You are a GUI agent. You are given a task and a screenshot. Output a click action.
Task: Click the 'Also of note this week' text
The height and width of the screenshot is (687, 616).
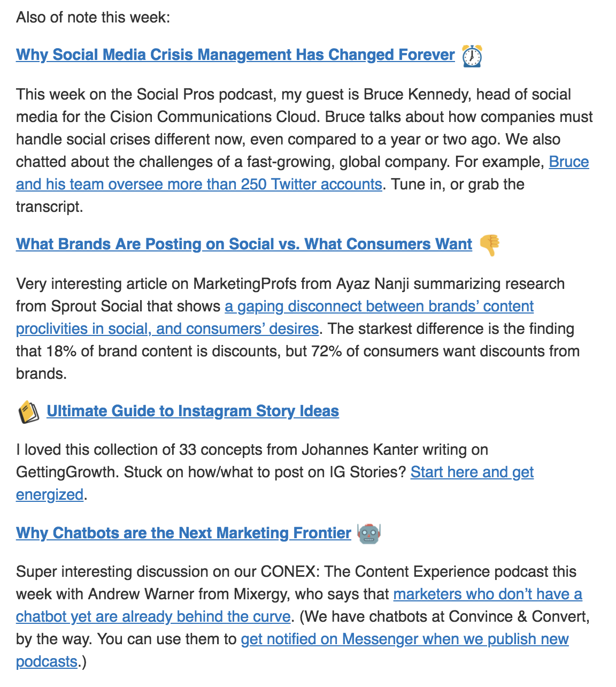pos(93,17)
